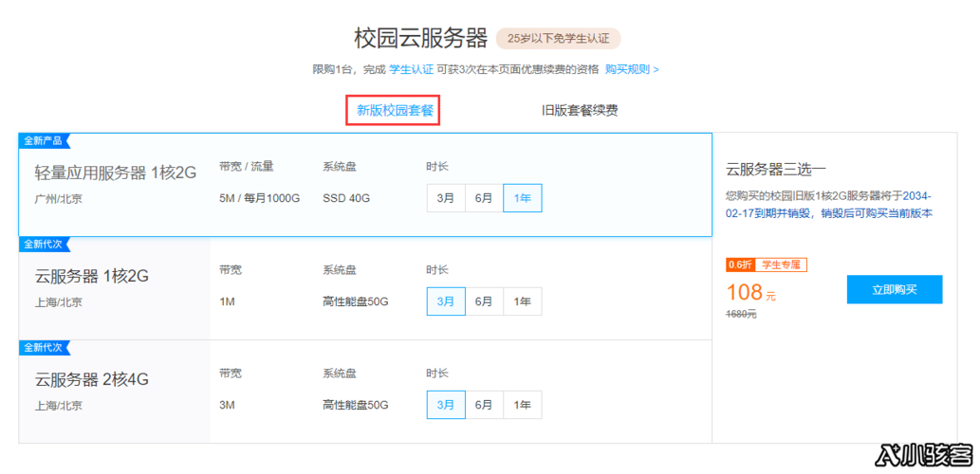Click the SSD 40G system disk value

pos(346,198)
